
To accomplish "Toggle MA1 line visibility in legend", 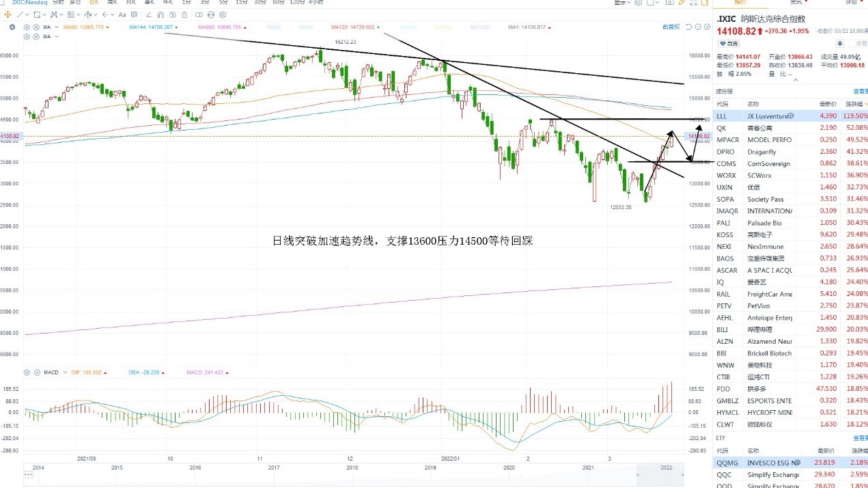I will pos(529,27).
